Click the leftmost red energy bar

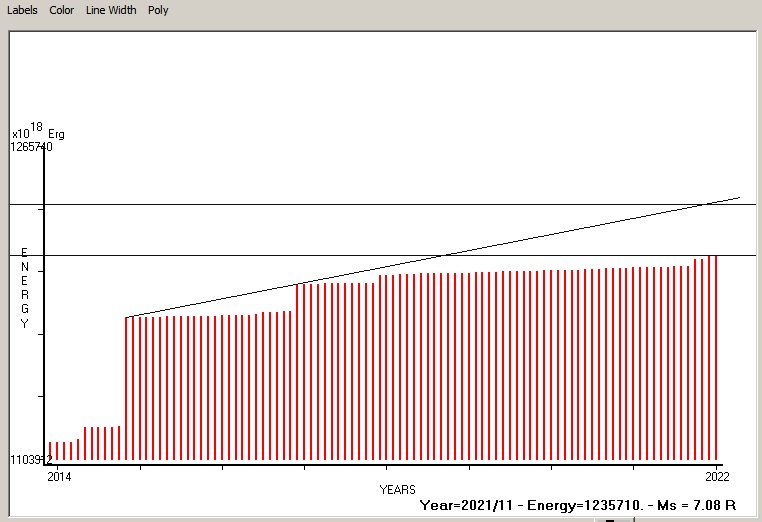[x=50, y=450]
